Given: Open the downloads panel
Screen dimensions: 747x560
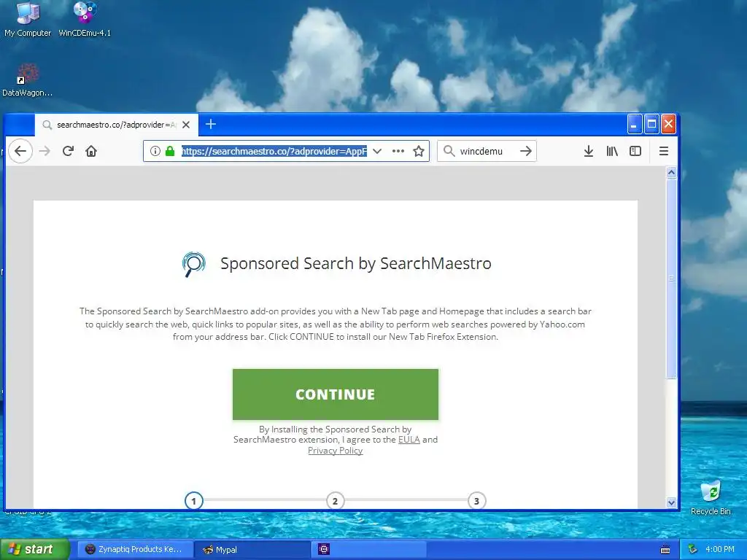Looking at the screenshot, I should pos(589,151).
